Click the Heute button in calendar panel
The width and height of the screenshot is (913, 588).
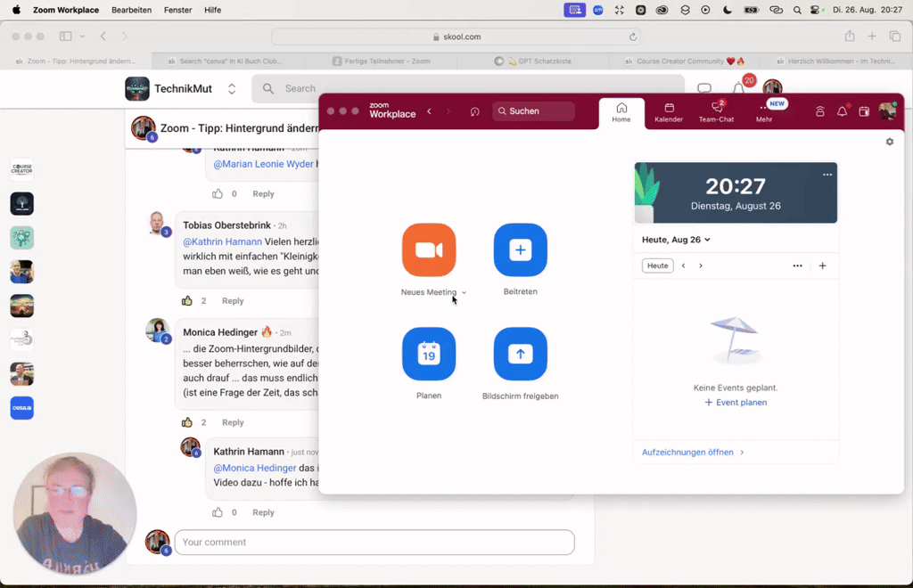(657, 265)
